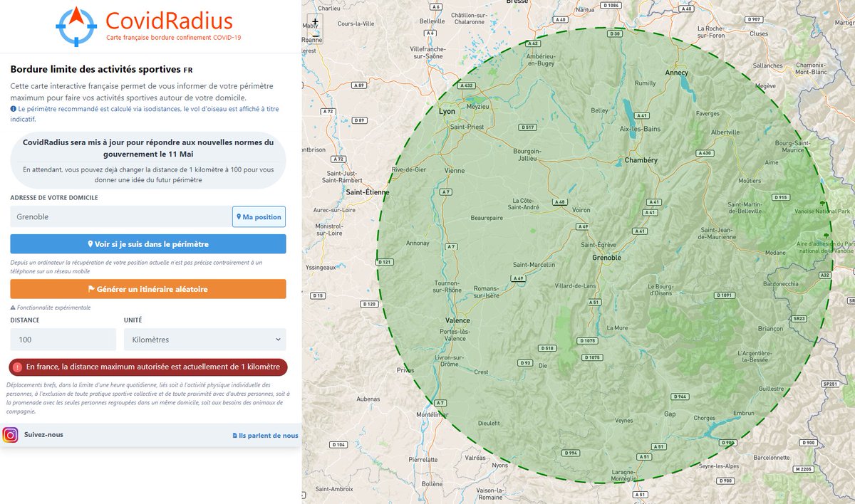855x504 pixels.
Task: Open the Unité dropdown showing Kilomètres
Action: (205, 340)
